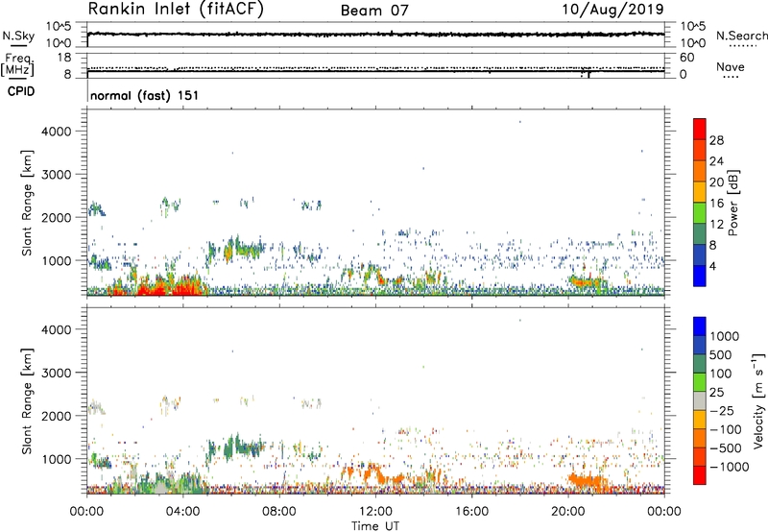The image size is (768, 532).
Task: Click the '16:00' time axis label
Action: click(472, 512)
